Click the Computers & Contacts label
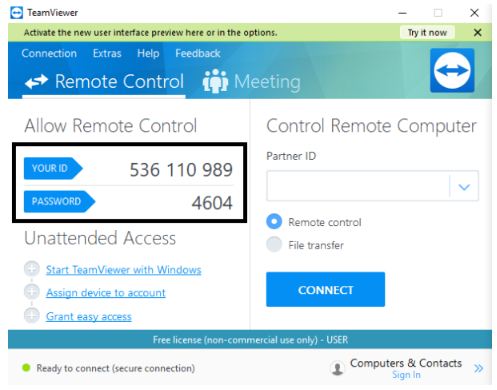Viewport: 497px width, 390px height. (406, 363)
